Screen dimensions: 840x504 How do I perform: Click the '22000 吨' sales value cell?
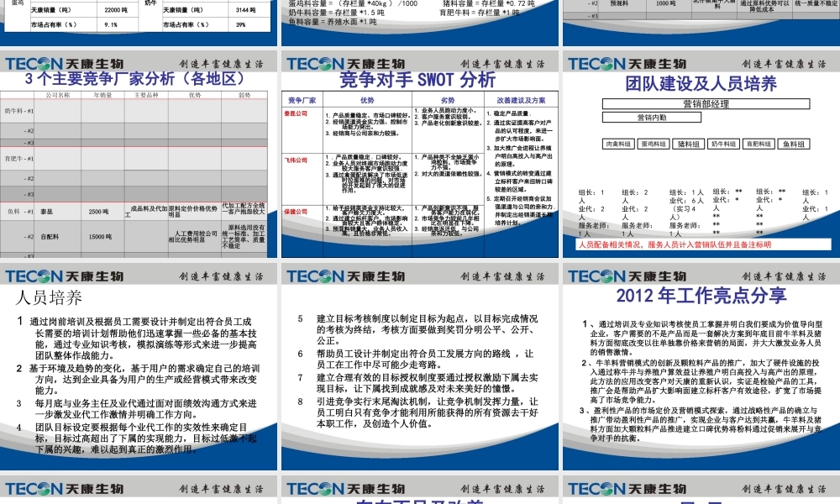(x=116, y=9)
